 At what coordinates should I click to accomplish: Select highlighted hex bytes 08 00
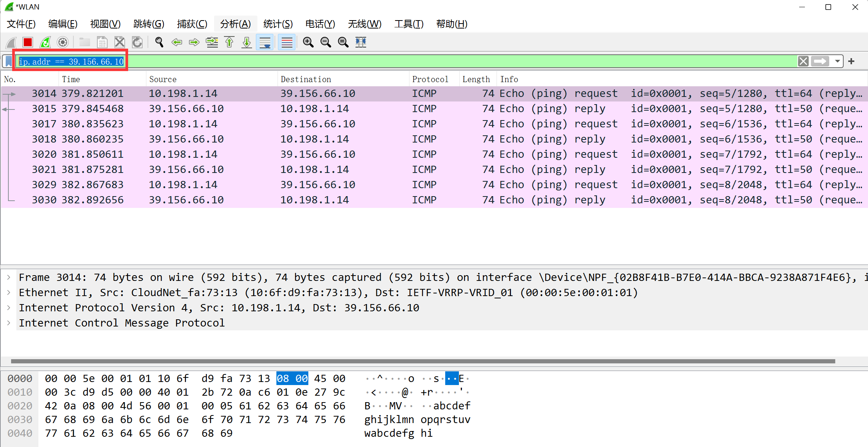(x=292, y=379)
